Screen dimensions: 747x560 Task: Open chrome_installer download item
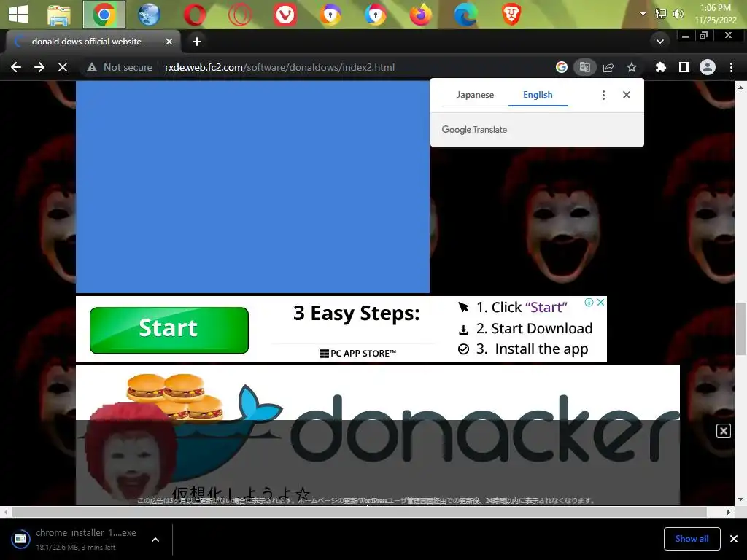pos(75,539)
